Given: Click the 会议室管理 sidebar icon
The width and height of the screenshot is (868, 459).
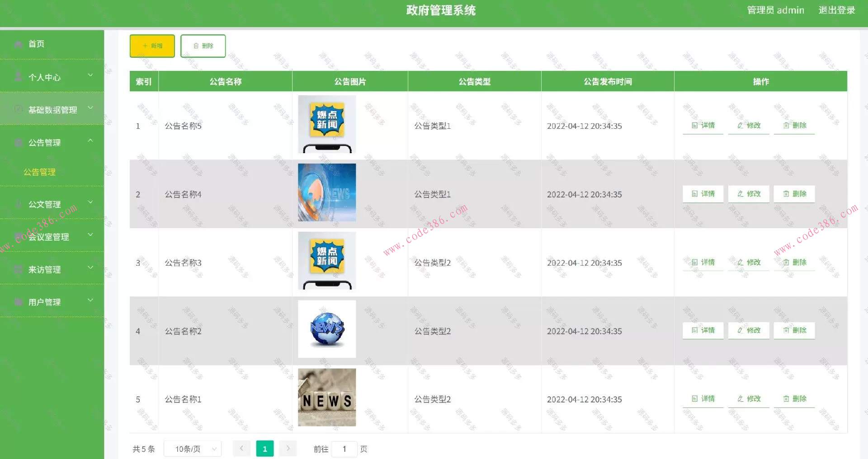Looking at the screenshot, I should tap(18, 237).
